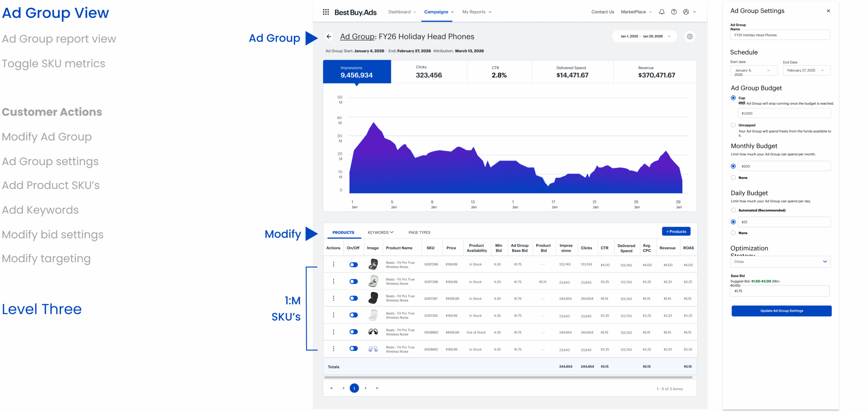868x412 pixels.
Task: Select the Revenue metric tile
Action: 655,72
